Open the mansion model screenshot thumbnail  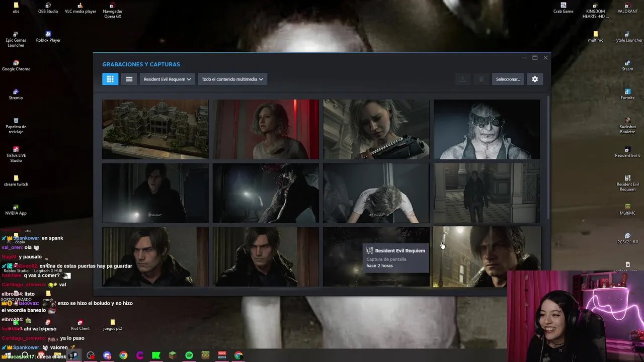click(x=155, y=129)
